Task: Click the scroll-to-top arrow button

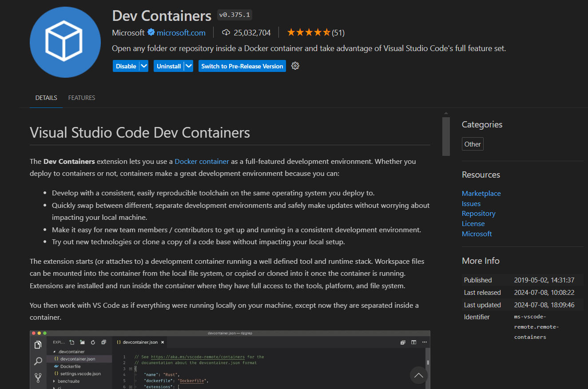Action: (418, 375)
